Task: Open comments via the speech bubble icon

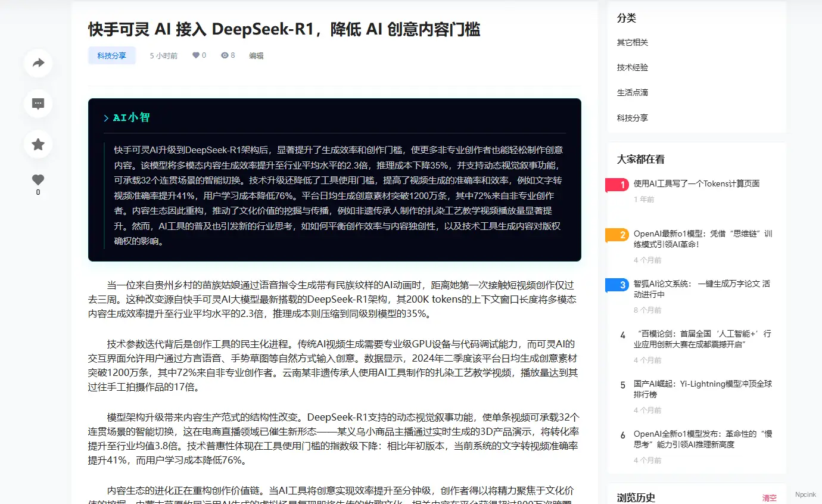Action: [38, 104]
